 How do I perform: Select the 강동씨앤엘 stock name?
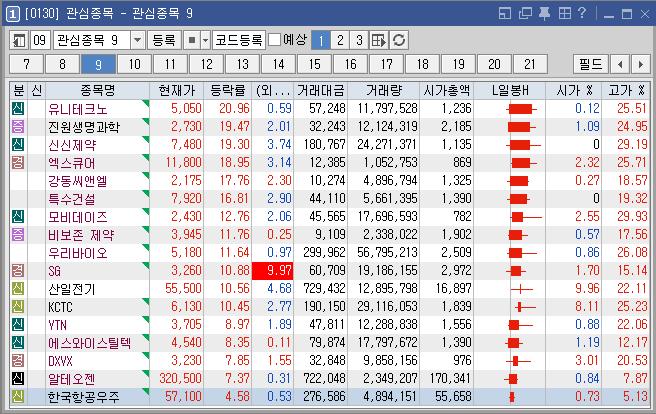(x=77, y=181)
